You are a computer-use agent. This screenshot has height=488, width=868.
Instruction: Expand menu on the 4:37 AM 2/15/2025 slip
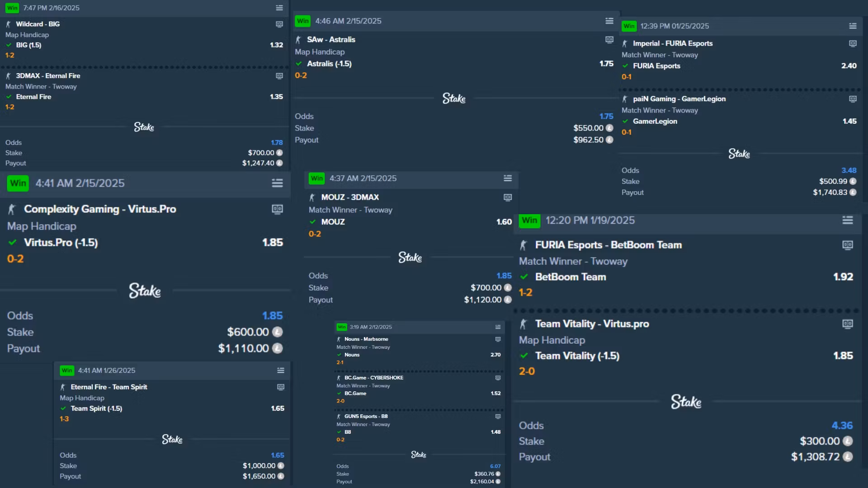pos(508,178)
